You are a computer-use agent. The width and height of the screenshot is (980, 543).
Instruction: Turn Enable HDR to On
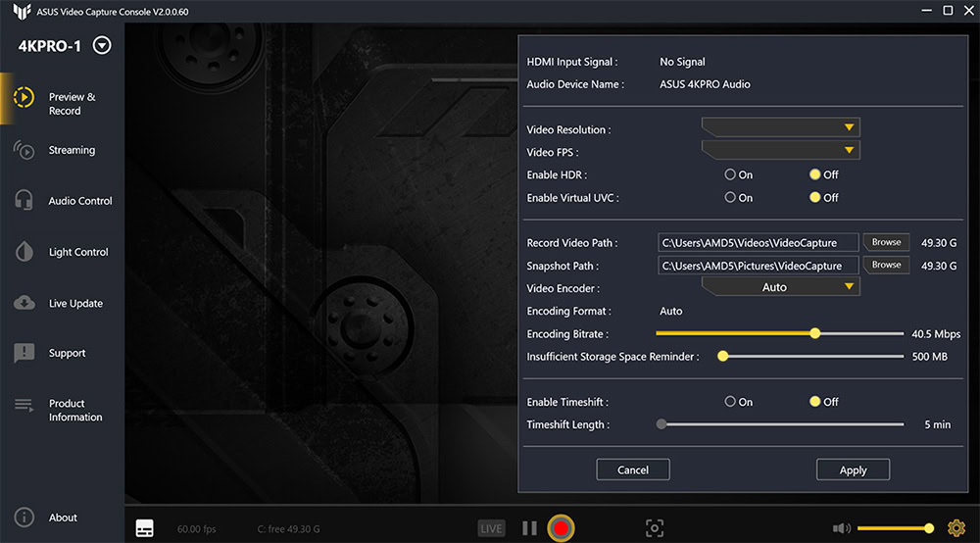(x=730, y=174)
